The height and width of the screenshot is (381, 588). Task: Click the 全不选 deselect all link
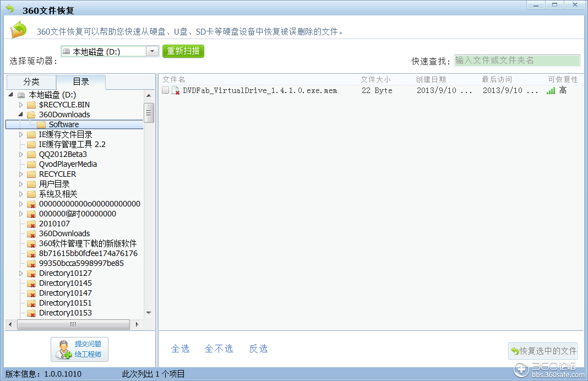[219, 349]
